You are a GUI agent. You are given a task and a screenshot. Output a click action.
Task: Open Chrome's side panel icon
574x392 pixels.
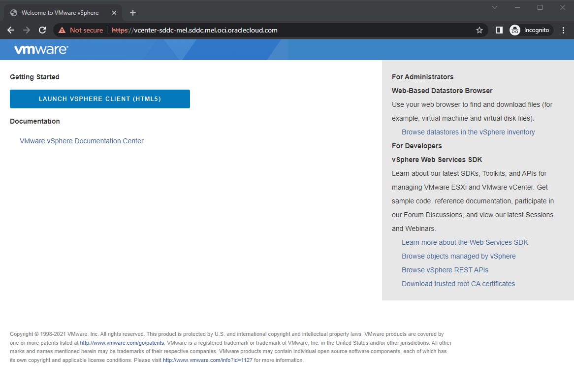pyautogui.click(x=499, y=30)
